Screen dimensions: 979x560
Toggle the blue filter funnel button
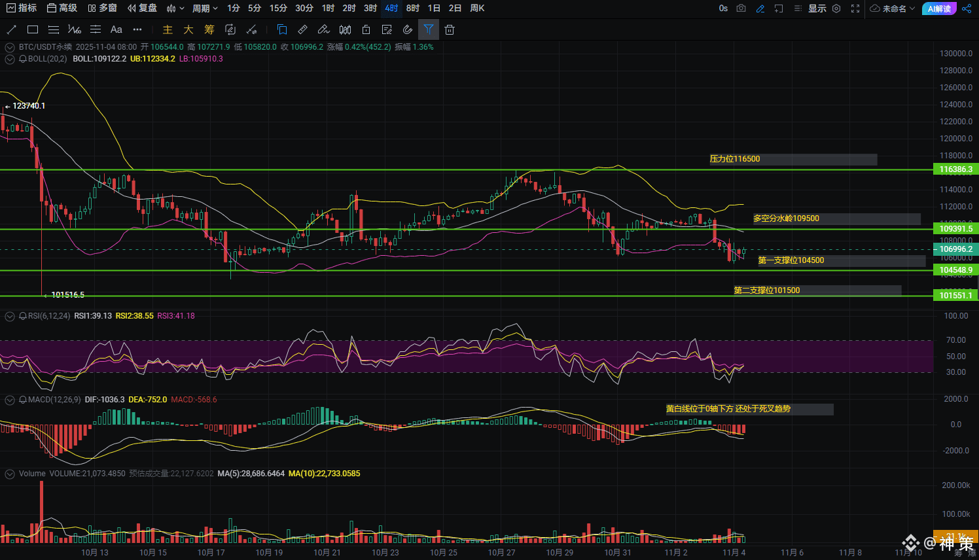coord(428,29)
